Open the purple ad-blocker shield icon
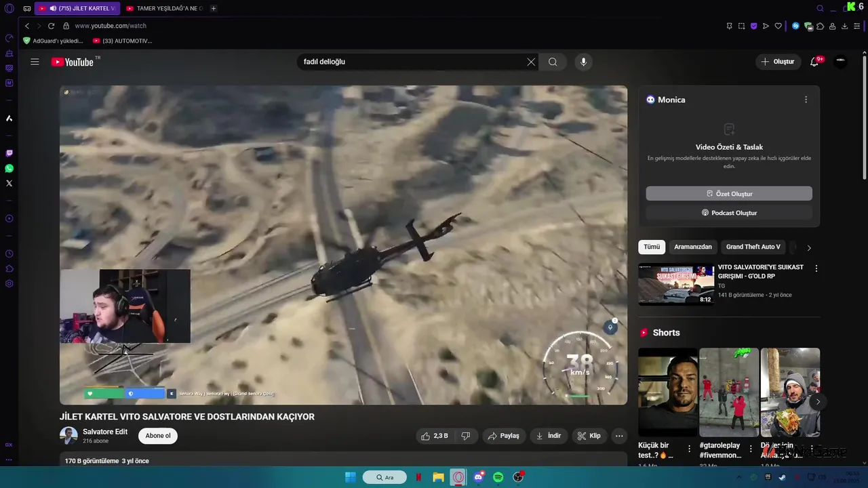 (x=753, y=26)
